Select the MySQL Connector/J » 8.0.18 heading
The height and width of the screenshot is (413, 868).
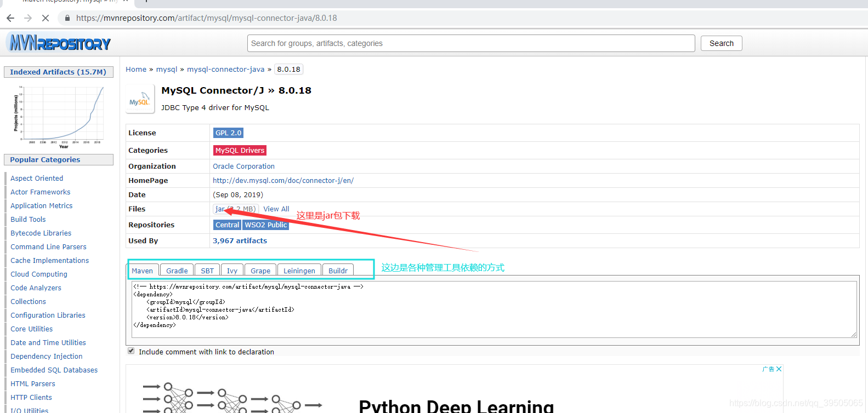(236, 91)
